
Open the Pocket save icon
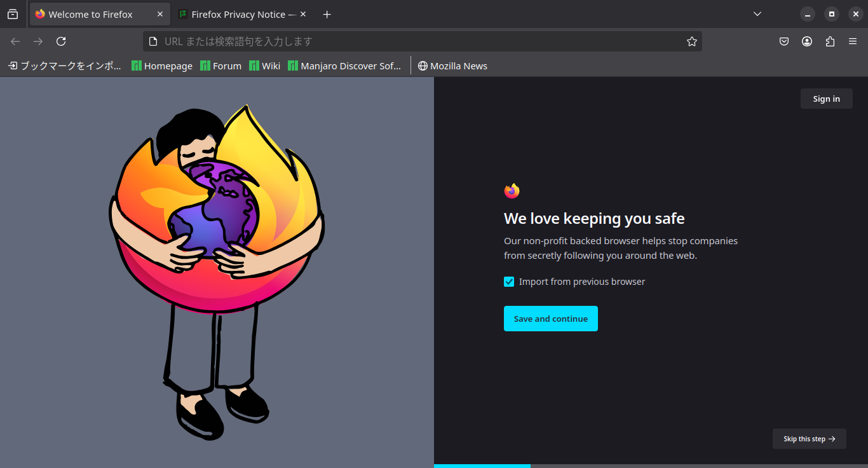click(x=784, y=41)
